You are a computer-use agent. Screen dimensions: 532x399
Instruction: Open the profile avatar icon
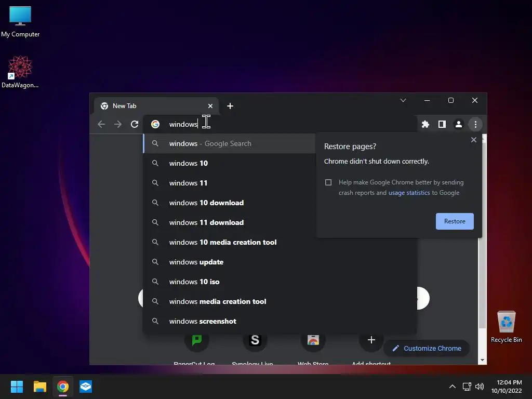pos(458,124)
